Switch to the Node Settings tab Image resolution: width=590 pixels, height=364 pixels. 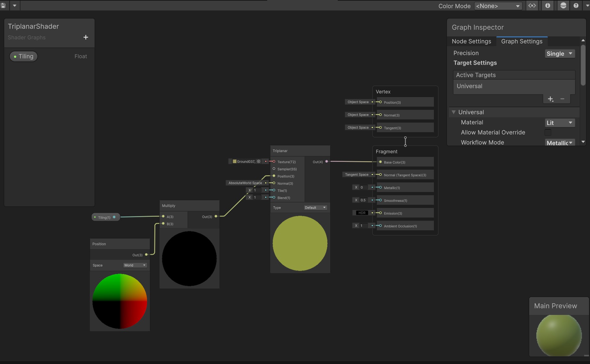471,41
